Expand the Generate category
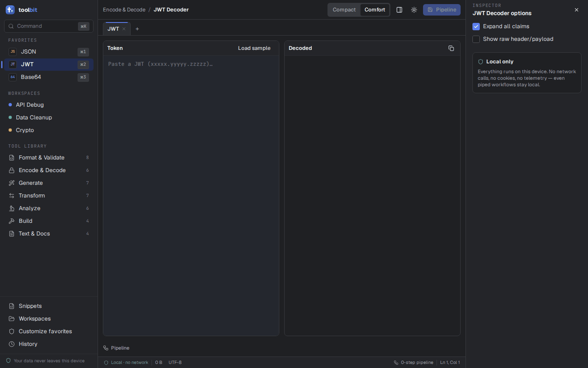The height and width of the screenshot is (368, 588). (x=49, y=183)
